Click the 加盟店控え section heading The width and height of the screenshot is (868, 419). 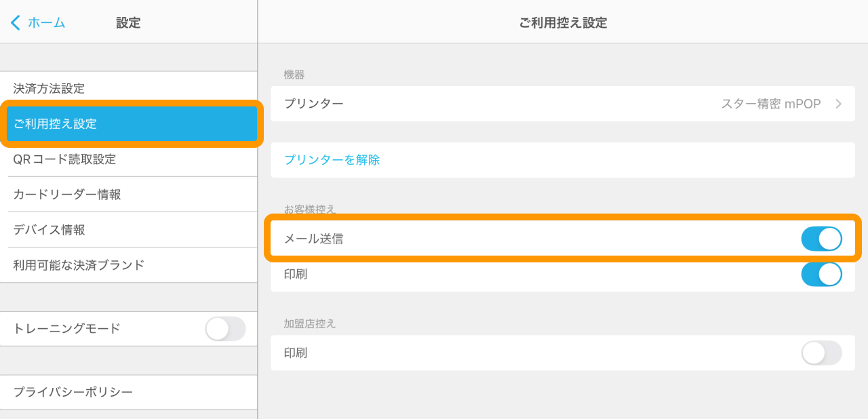pyautogui.click(x=310, y=323)
